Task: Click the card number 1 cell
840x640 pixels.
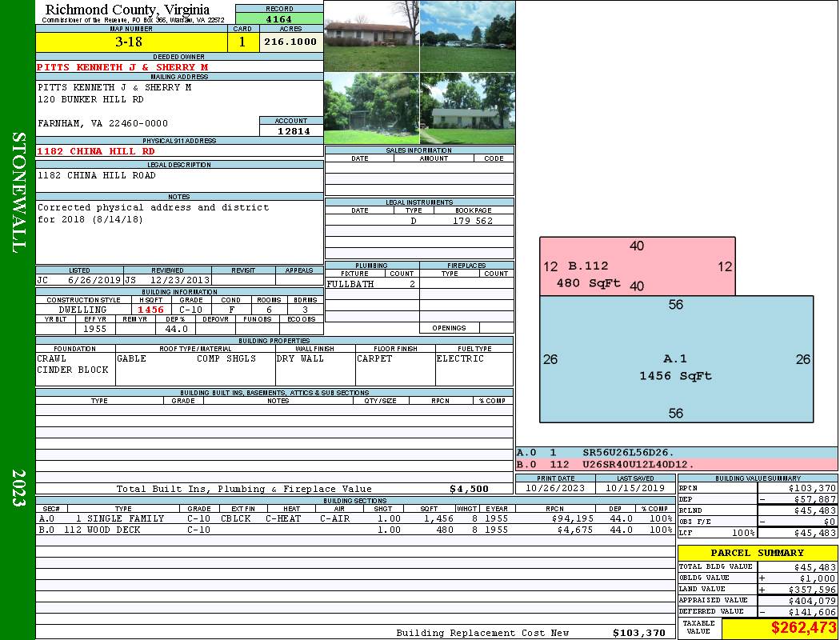Action: (242, 42)
